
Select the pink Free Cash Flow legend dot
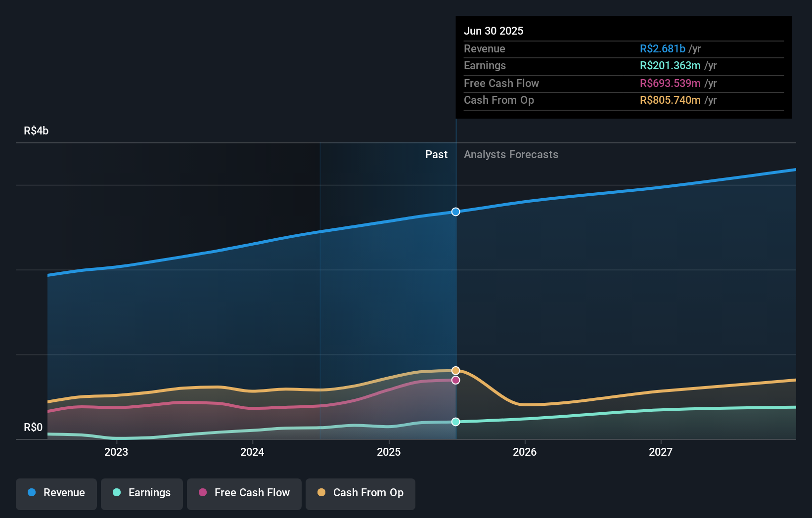202,493
